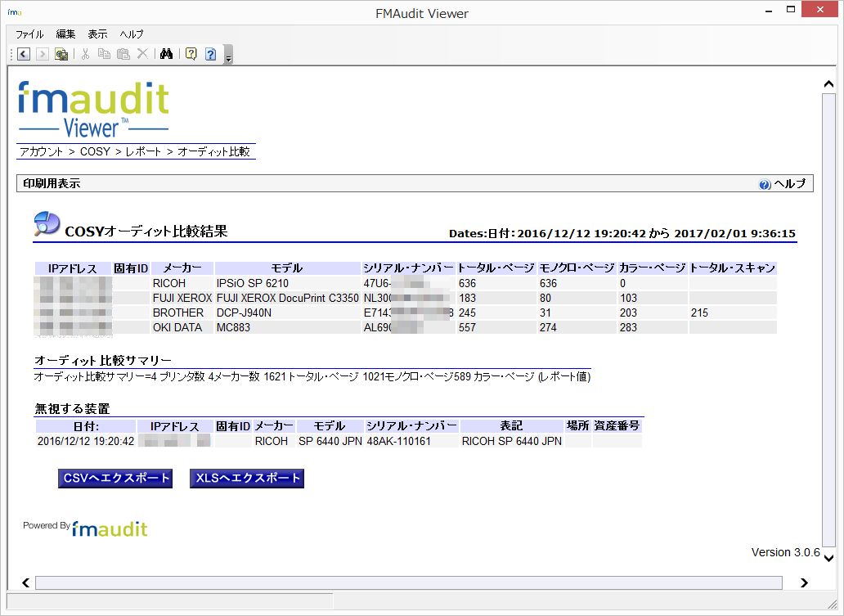Click the Version 3.0.6 text
Viewport: 844px width, 616px height.
coord(785,552)
